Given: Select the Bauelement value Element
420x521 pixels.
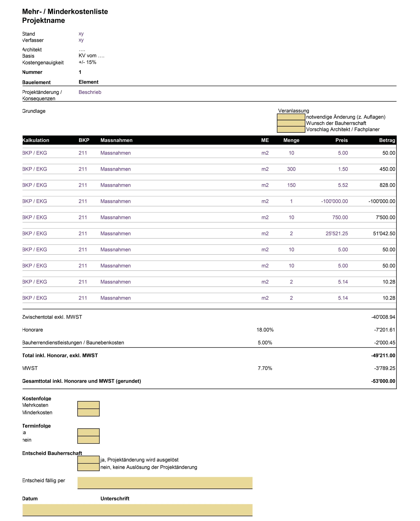Looking at the screenshot, I should (x=89, y=82).
